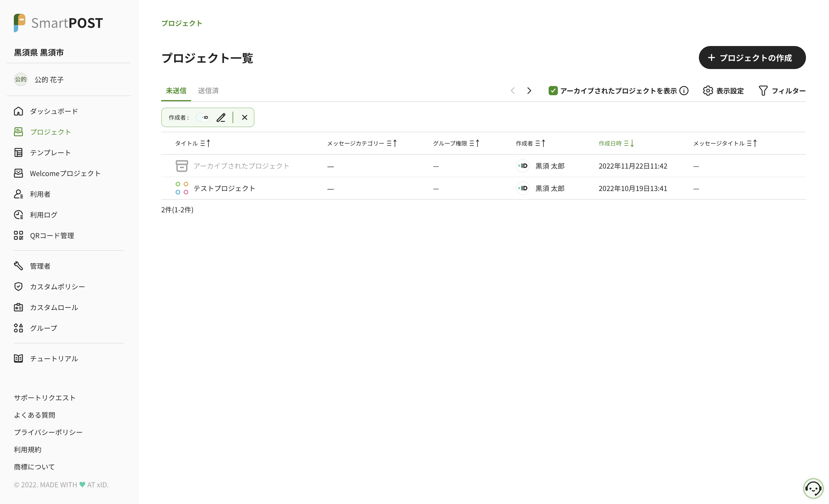Uncheck アーカイブされたプロジェクトを表示
Viewport: 829px width, 504px height.
pyautogui.click(x=553, y=90)
